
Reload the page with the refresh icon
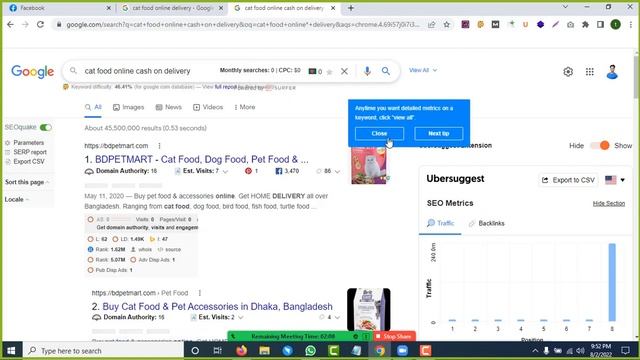coord(40,24)
